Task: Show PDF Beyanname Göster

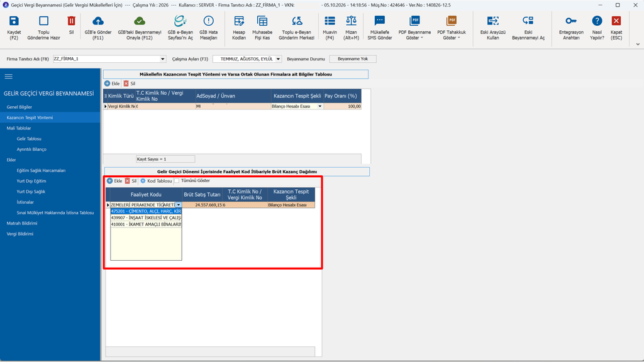Action: tap(415, 28)
